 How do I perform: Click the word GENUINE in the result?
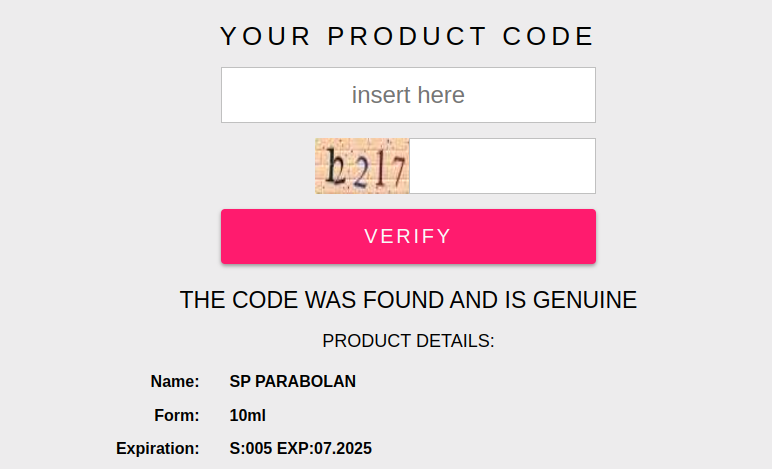tap(585, 300)
